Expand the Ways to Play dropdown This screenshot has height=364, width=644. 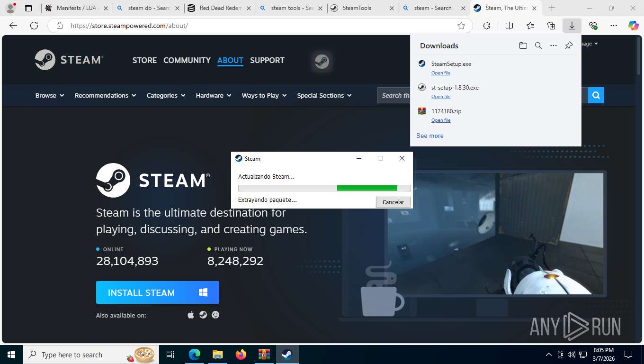pyautogui.click(x=264, y=95)
